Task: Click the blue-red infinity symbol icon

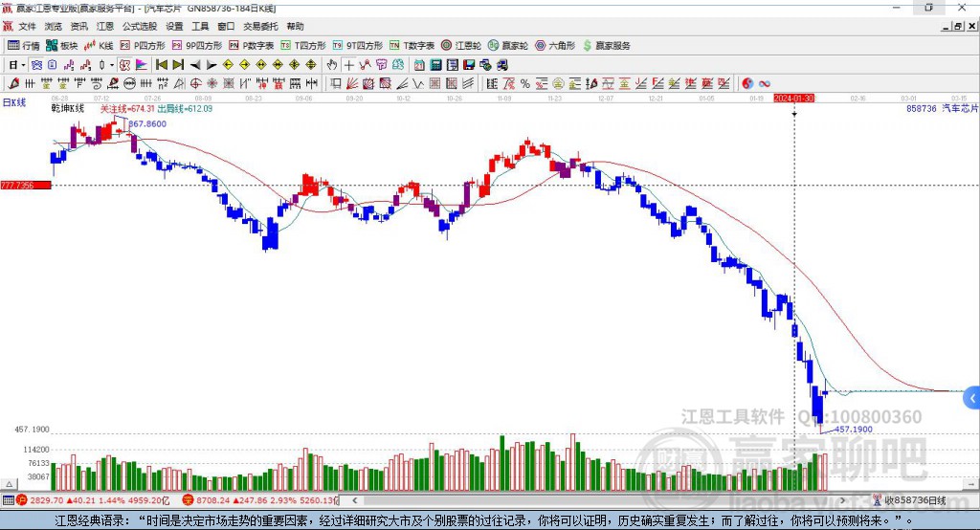Action: coord(764,83)
